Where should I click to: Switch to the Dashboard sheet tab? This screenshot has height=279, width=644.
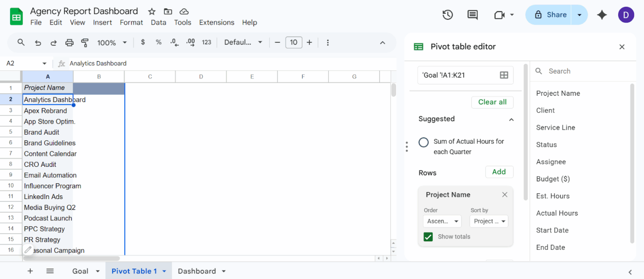[x=197, y=271]
